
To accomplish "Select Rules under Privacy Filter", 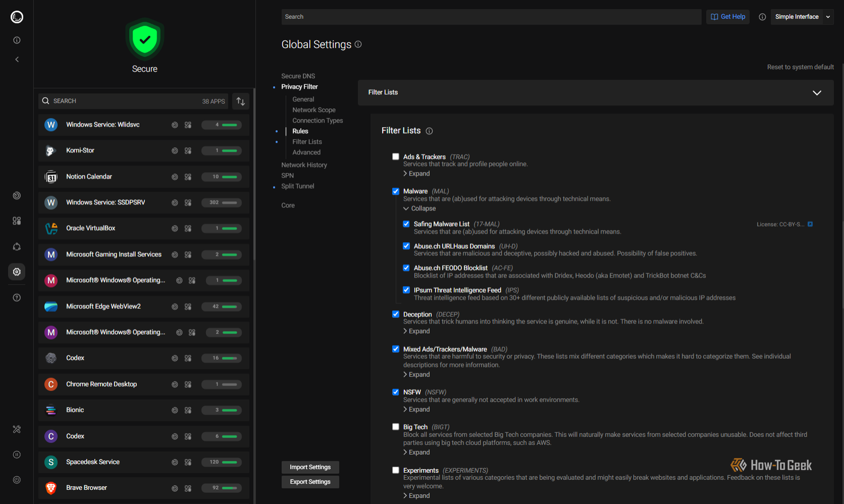I will click(300, 131).
